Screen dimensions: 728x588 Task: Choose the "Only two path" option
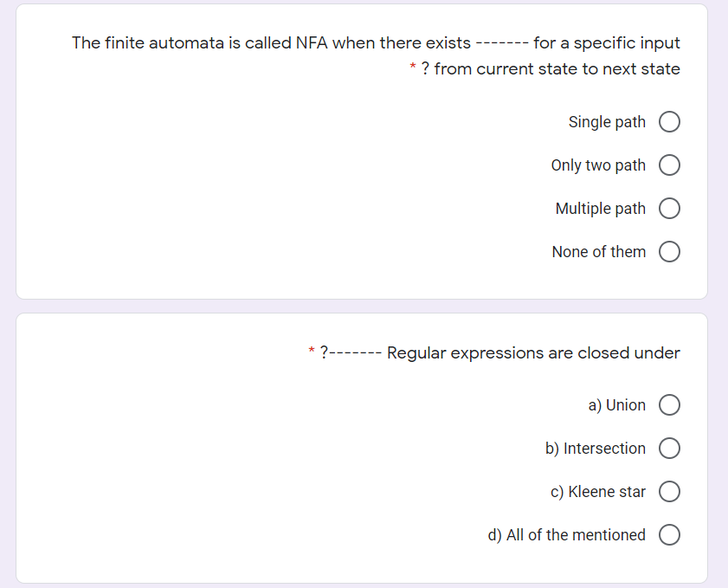[x=669, y=165]
